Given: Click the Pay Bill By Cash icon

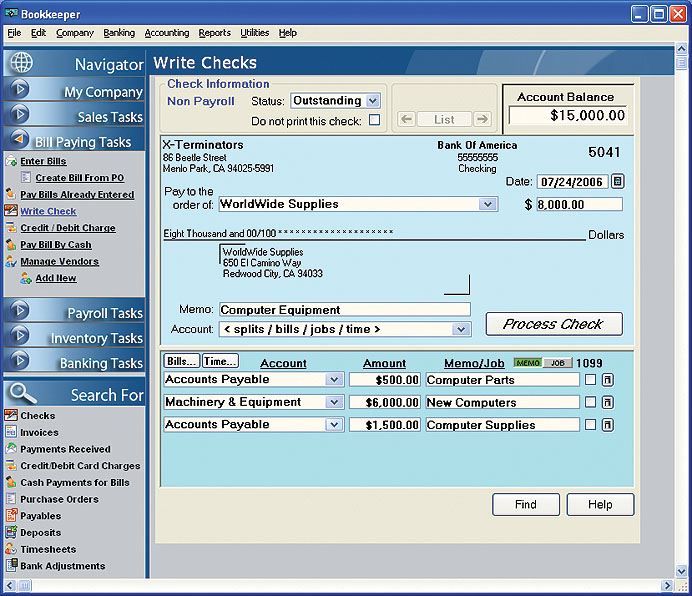Looking at the screenshot, I should [11, 245].
